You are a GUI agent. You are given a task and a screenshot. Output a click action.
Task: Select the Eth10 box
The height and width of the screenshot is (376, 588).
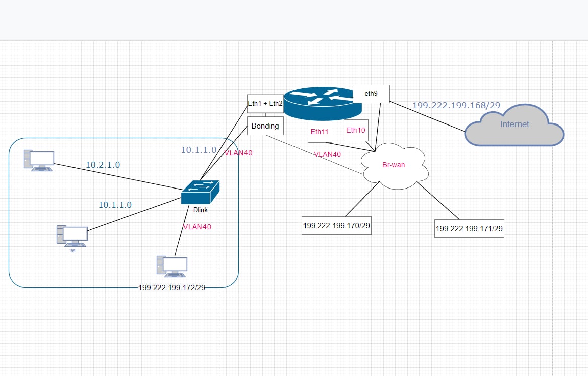click(x=356, y=130)
